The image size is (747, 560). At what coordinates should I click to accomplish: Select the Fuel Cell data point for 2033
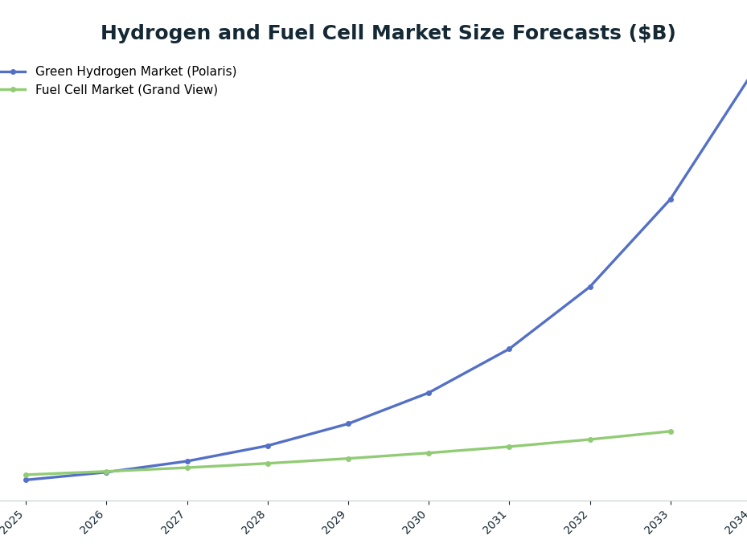671,432
